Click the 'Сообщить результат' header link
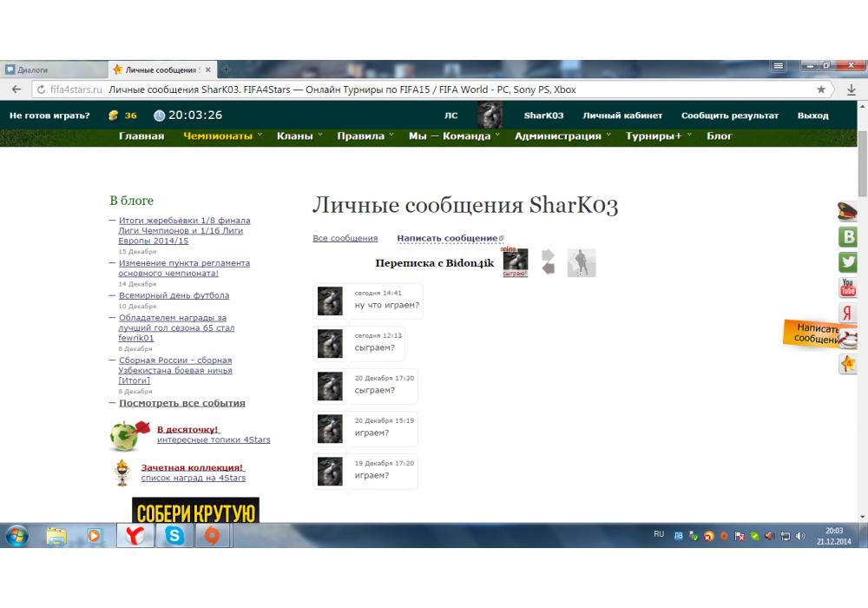This screenshot has width=868, height=608. click(729, 116)
